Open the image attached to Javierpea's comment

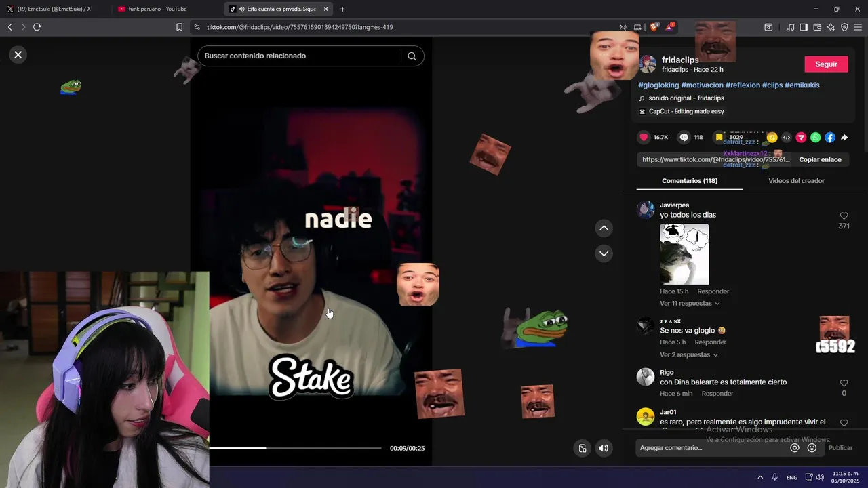pyautogui.click(x=684, y=254)
